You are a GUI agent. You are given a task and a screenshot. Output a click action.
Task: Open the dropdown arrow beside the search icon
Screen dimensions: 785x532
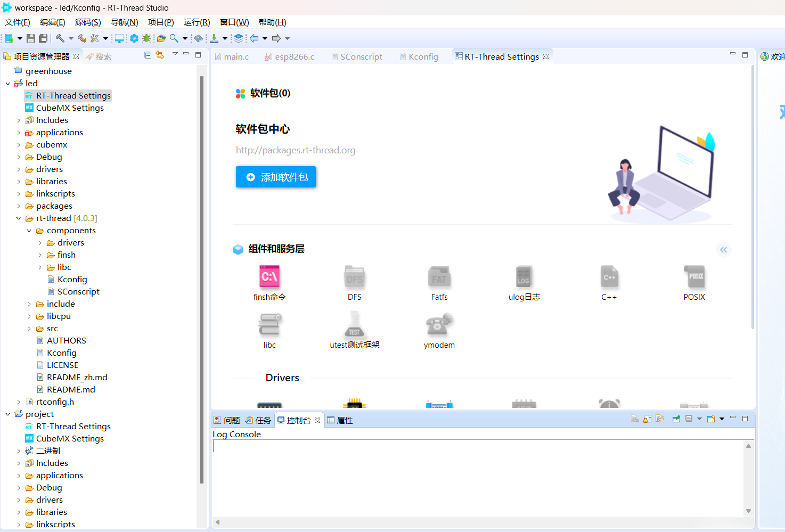[x=185, y=38]
